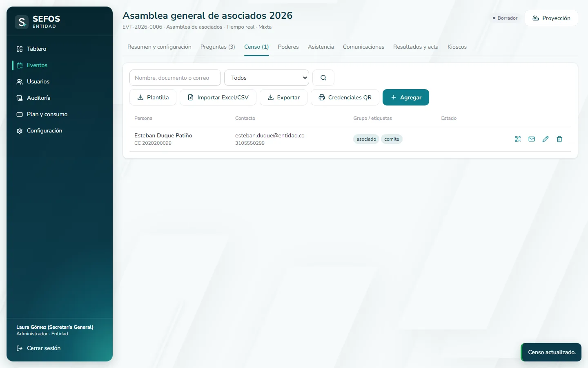Run the census search magnifier button
The width and height of the screenshot is (588, 368).
[x=323, y=78]
